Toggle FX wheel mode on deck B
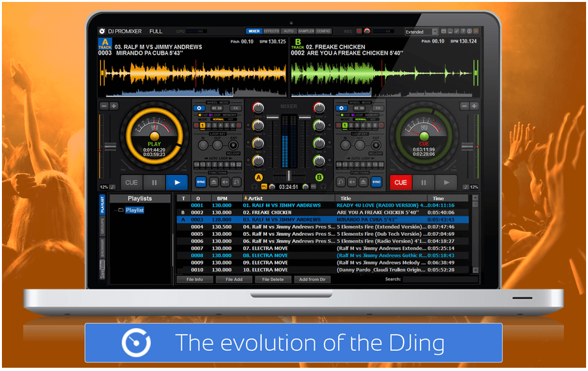 coord(378,108)
